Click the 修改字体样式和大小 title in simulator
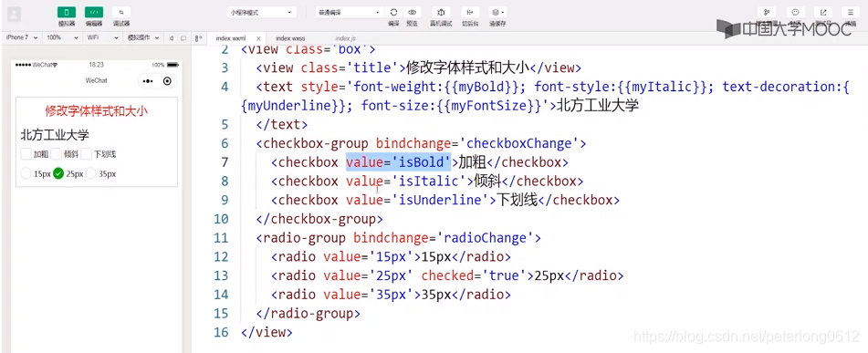The width and height of the screenshot is (868, 353). tap(97, 111)
